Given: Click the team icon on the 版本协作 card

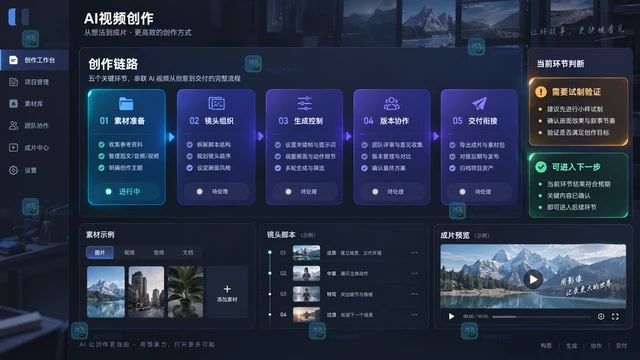Looking at the screenshot, I should (x=391, y=104).
